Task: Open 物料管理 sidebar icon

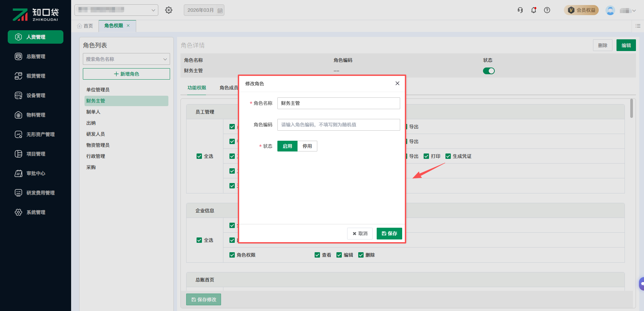Action: 18,115
